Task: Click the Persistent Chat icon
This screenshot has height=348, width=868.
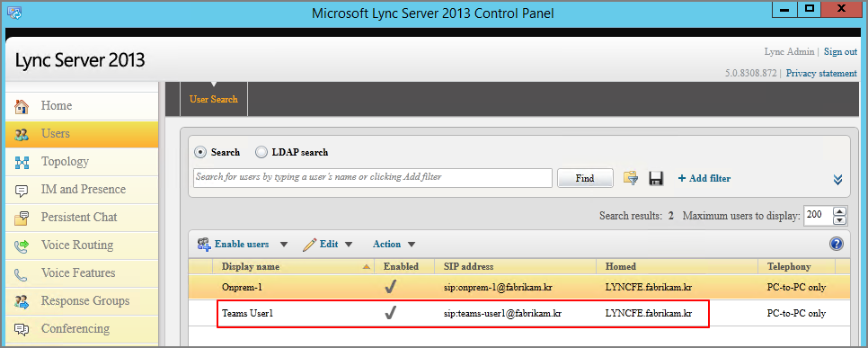Action: (21, 218)
